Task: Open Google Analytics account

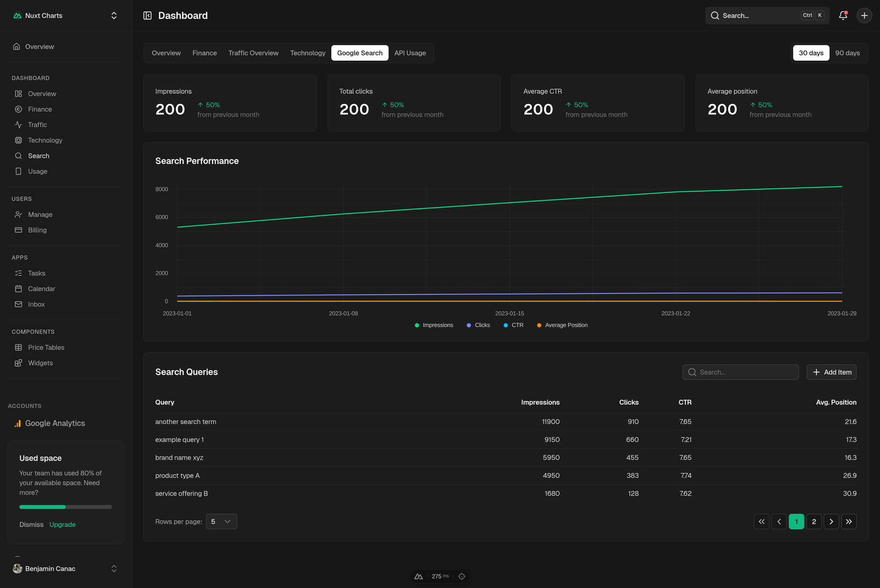Action: click(x=55, y=423)
